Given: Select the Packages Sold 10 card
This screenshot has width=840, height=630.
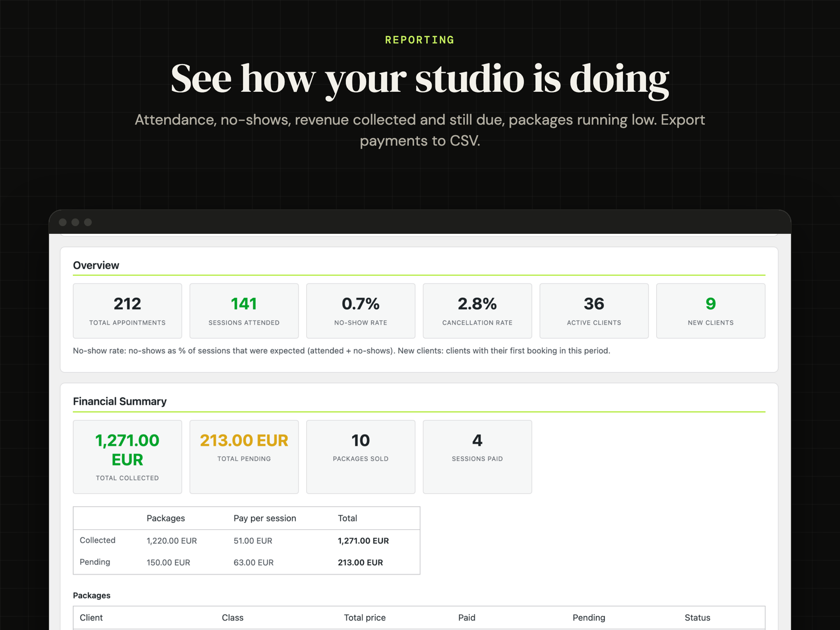Looking at the screenshot, I should click(361, 457).
